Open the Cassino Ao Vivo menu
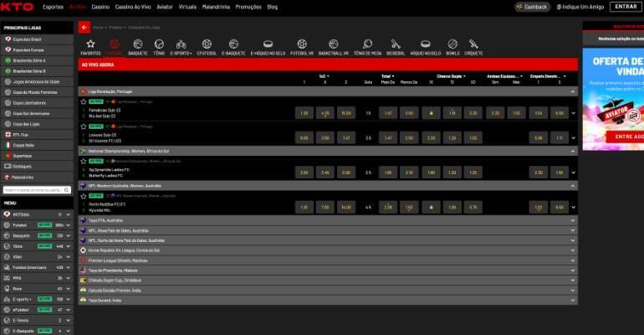The height and width of the screenshot is (335, 644). click(133, 7)
